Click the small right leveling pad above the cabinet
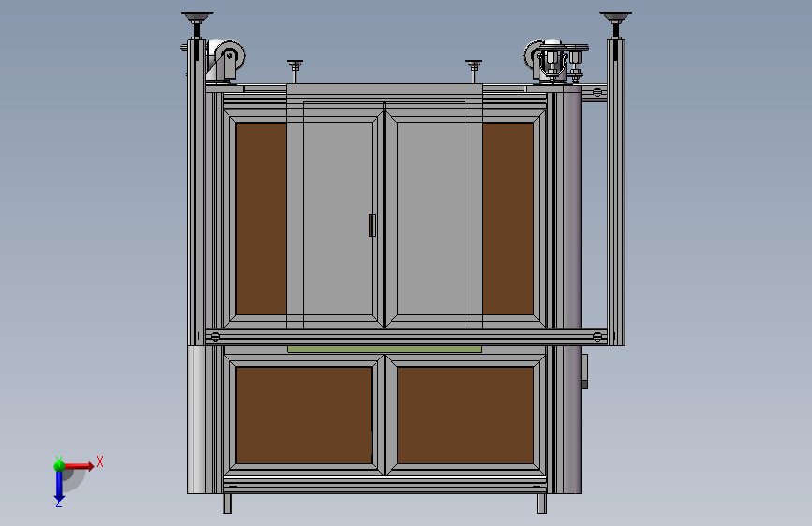 [x=474, y=71]
